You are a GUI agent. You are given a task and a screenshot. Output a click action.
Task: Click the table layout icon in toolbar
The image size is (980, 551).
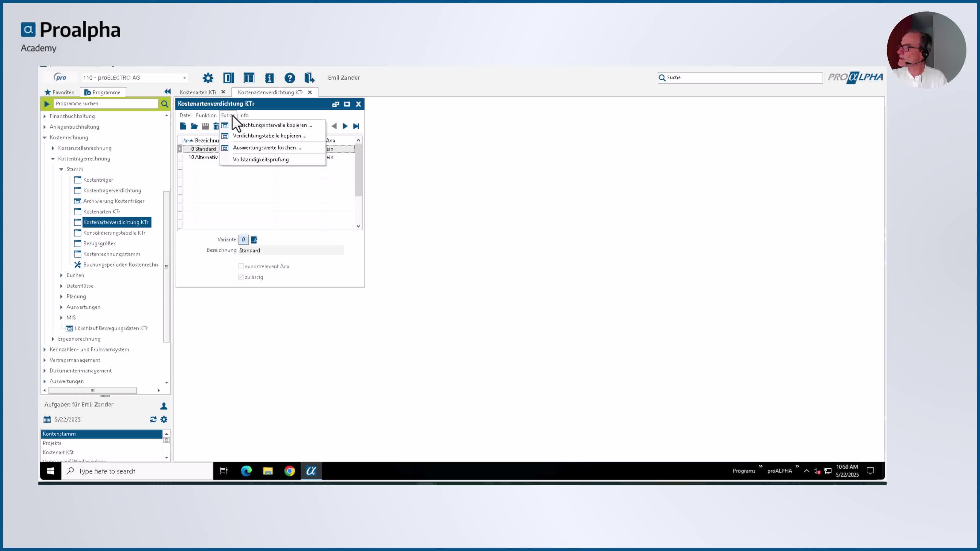(249, 78)
